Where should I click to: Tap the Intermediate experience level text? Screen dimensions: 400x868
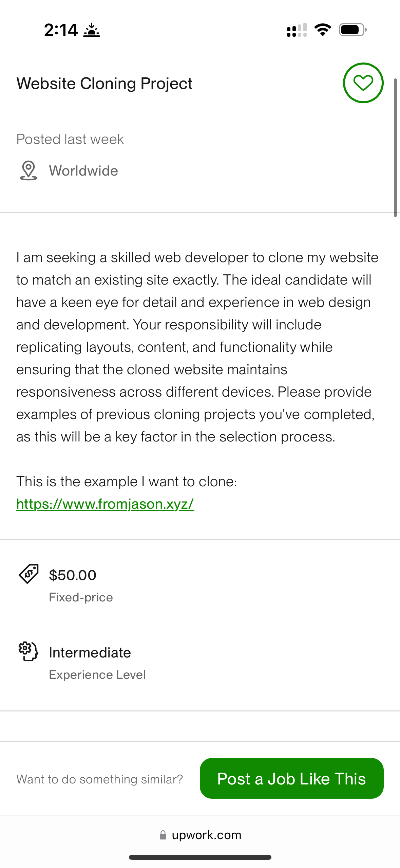pyautogui.click(x=90, y=653)
